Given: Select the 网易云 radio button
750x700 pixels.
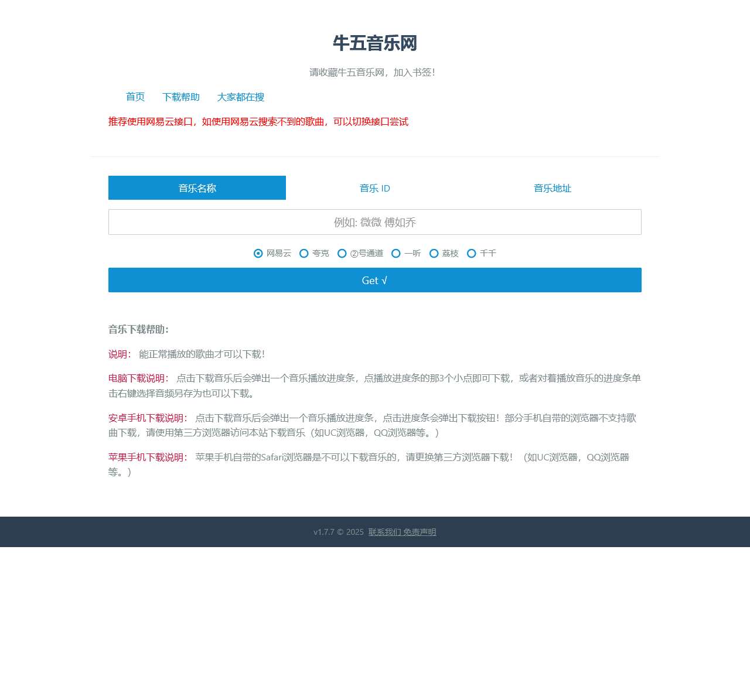Looking at the screenshot, I should coord(258,253).
